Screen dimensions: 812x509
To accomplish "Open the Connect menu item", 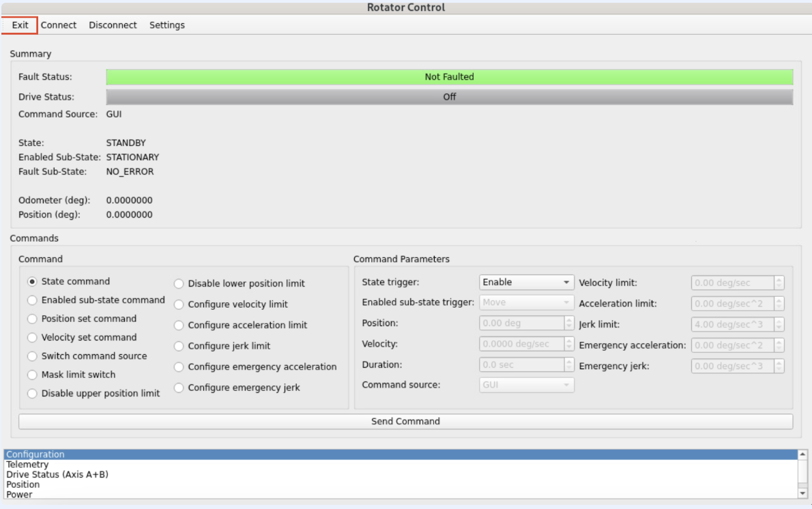I will tap(59, 25).
